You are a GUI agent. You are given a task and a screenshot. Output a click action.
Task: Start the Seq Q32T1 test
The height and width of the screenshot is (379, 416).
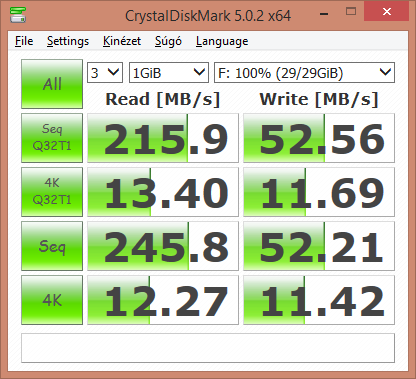[x=52, y=138]
